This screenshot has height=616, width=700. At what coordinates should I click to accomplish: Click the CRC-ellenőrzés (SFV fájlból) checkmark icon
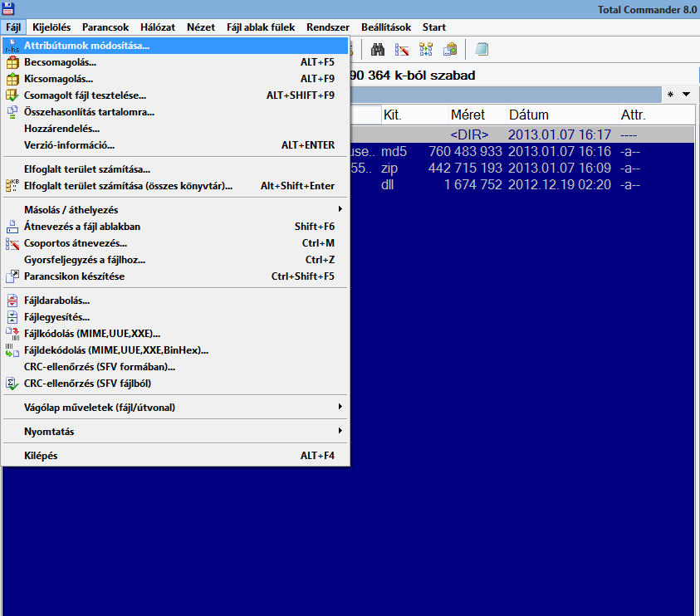(12, 384)
